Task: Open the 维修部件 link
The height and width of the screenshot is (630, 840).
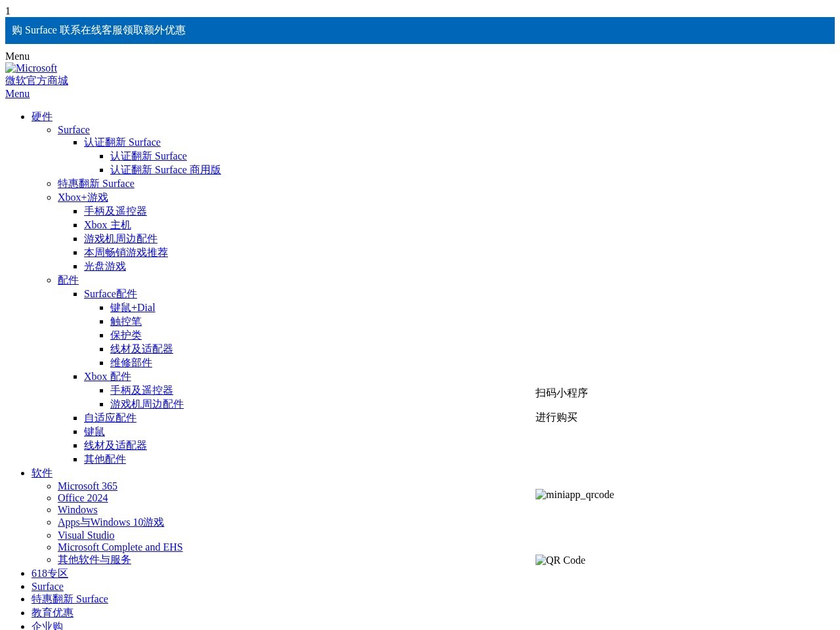Action: (x=131, y=363)
